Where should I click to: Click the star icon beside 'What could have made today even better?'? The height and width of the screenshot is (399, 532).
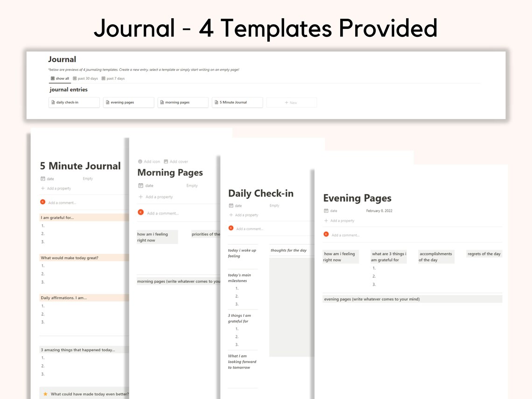coord(45,394)
